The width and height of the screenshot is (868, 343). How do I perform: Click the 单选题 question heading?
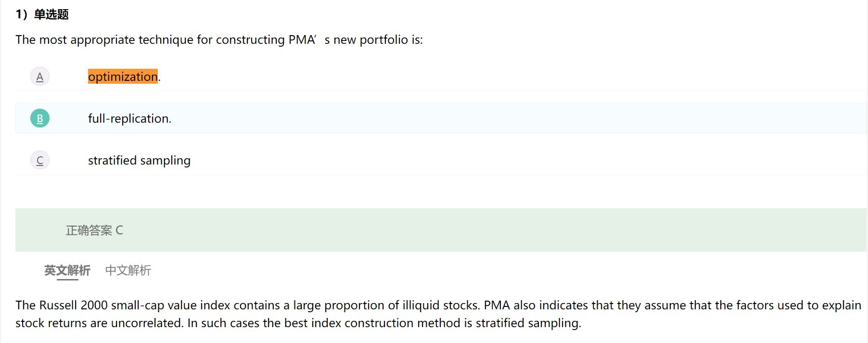(51, 14)
